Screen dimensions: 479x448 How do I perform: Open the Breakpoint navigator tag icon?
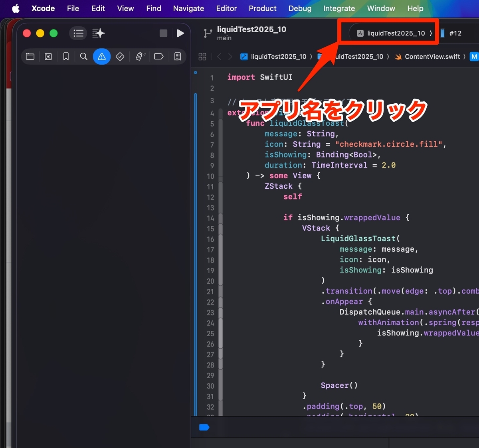point(158,57)
